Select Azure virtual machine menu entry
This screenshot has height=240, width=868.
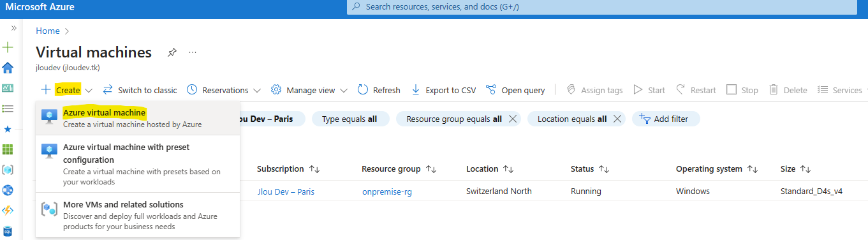coord(138,118)
